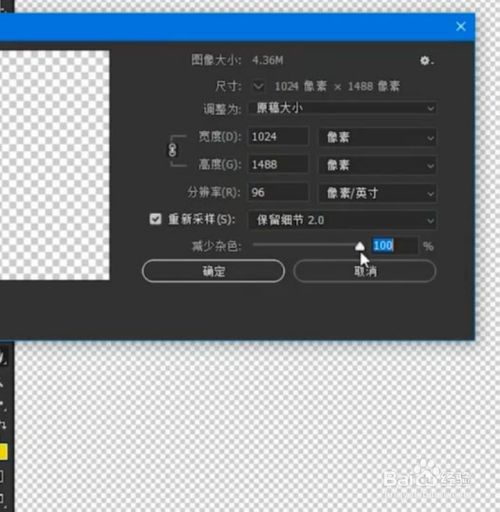Screen dimensions: 500x512
Task: Open the gear settings menu in dialog
Action: pyautogui.click(x=426, y=61)
